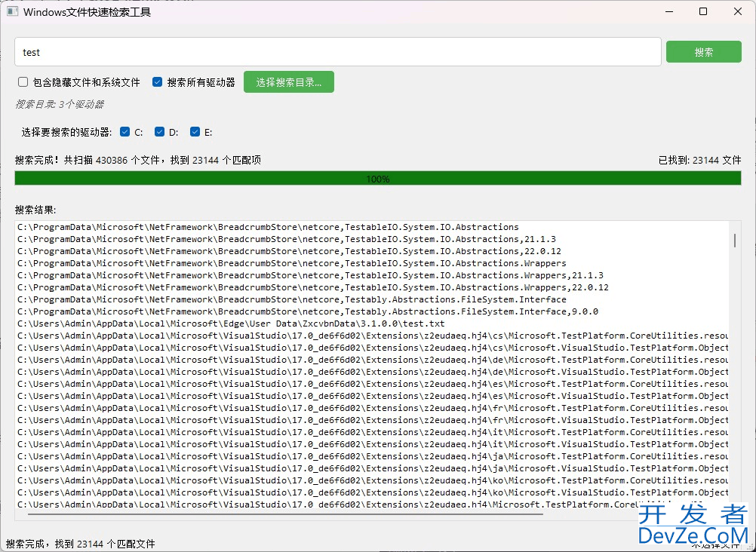Select the first TestableIO.System.IO.Abstractions result

click(268, 227)
